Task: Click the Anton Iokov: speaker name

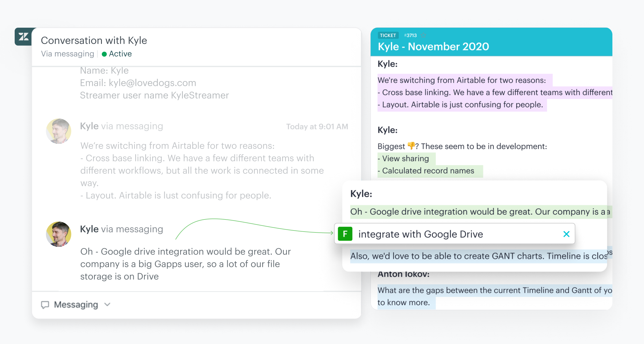Action: point(404,274)
